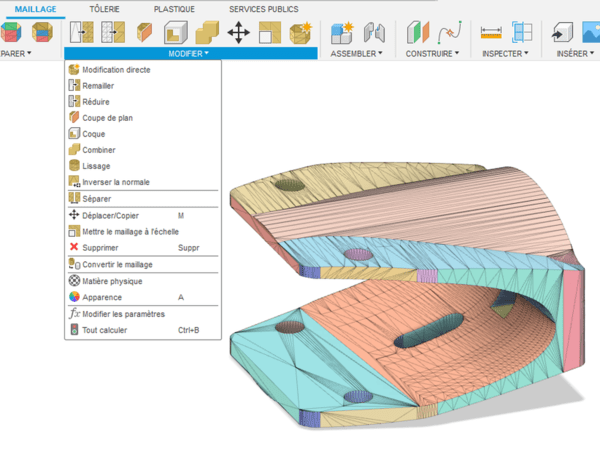Image resolution: width=600 pixels, height=450 pixels.
Task: Click the Reduce icon in the toolbar
Action: click(x=113, y=32)
